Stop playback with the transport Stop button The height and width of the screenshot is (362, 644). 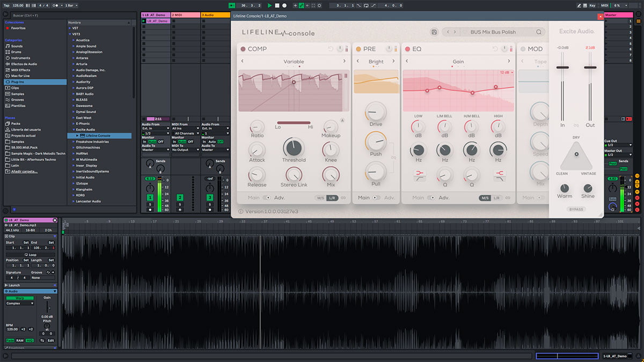pos(277,5)
